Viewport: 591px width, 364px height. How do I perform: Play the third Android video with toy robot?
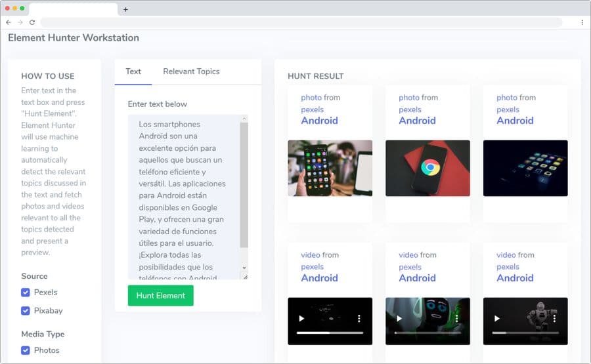point(497,319)
